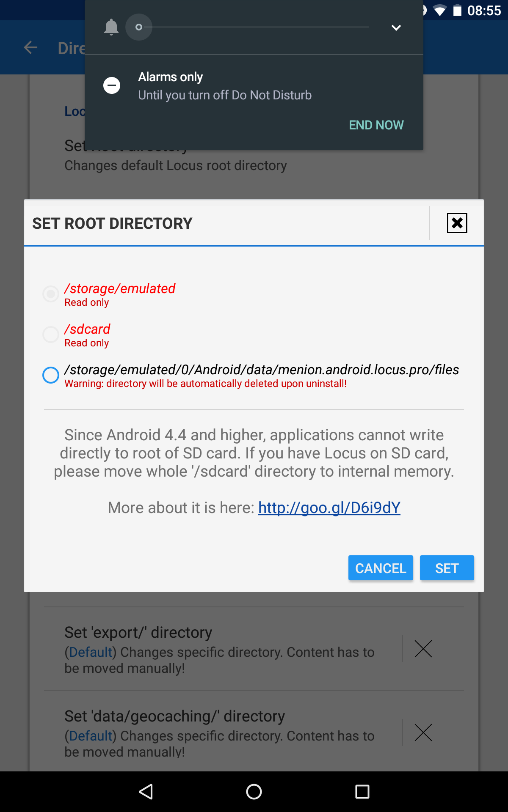The width and height of the screenshot is (508, 812).
Task: Tap the notification bell volume icon
Action: click(111, 27)
